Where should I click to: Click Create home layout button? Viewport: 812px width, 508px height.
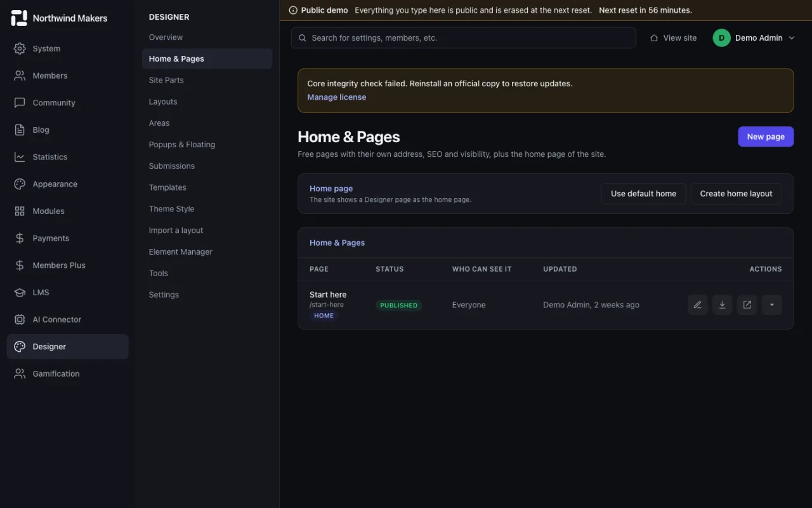click(736, 194)
